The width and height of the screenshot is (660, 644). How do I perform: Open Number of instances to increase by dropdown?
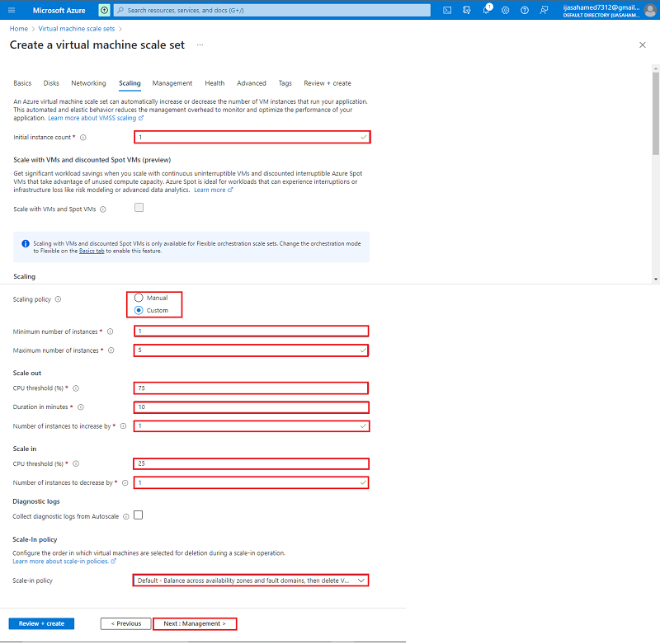point(361,425)
